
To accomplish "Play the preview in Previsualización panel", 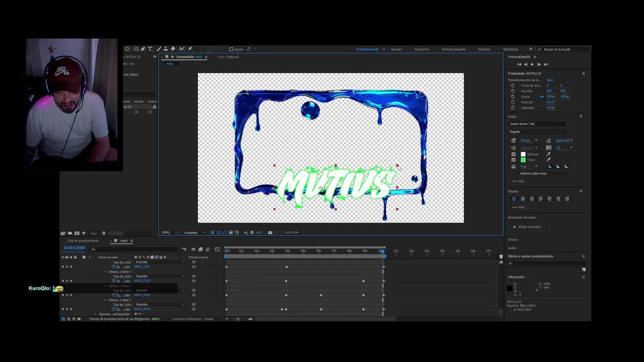I will pyautogui.click(x=532, y=64).
